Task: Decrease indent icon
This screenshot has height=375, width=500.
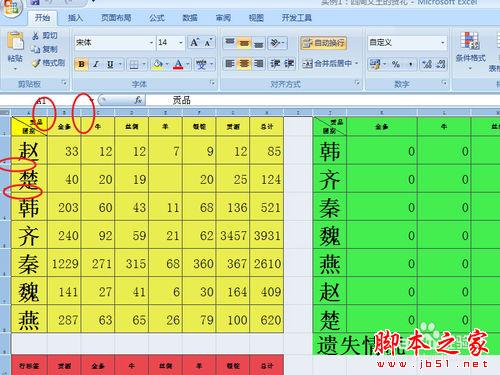Action: click(275, 63)
